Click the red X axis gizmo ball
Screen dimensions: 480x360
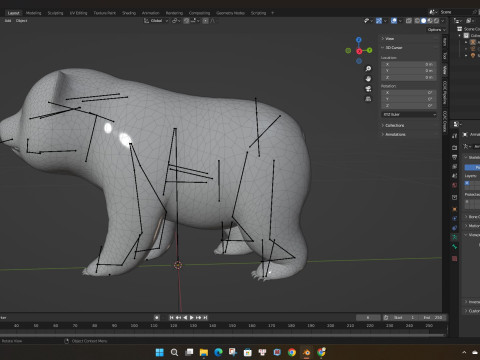(359, 51)
